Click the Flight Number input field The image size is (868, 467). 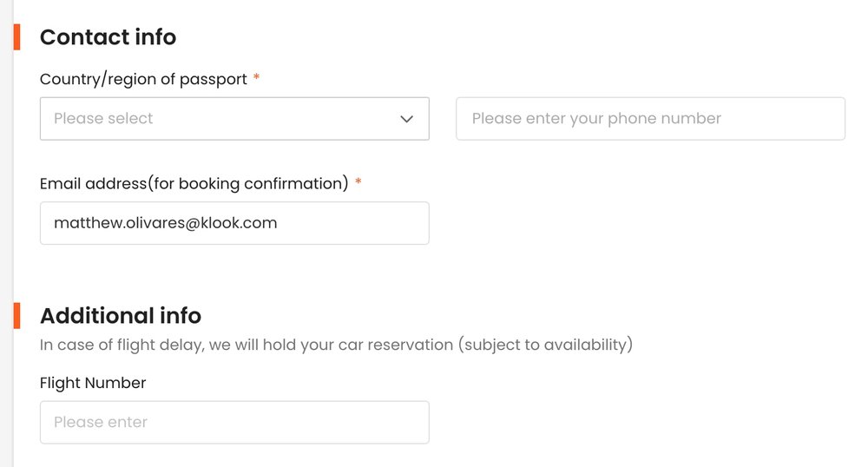[234, 423]
